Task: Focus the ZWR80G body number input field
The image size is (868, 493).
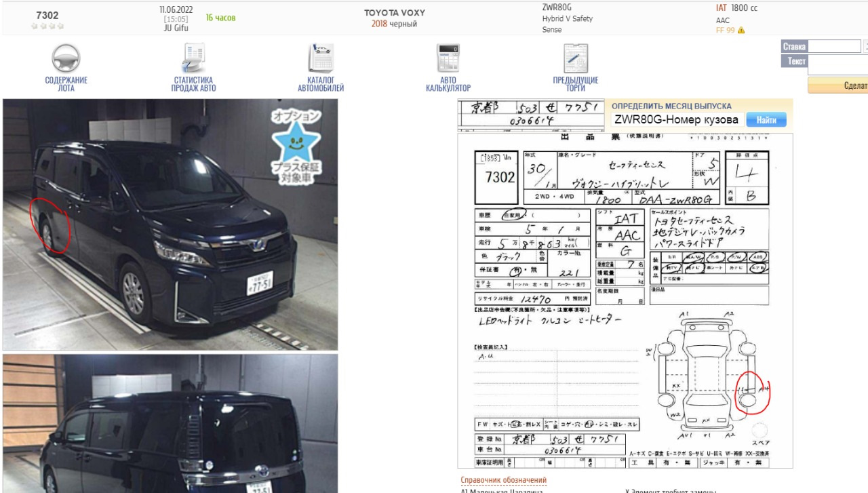Action: (x=677, y=120)
